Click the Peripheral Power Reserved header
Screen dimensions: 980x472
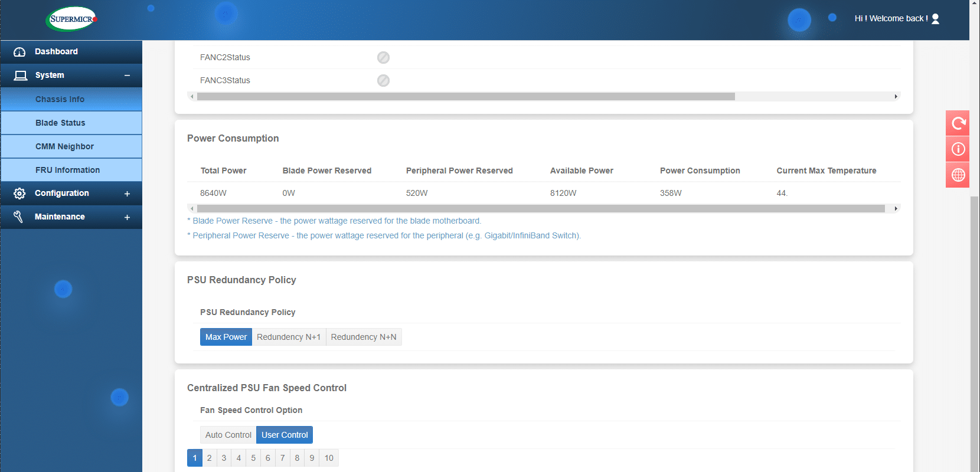(x=459, y=171)
